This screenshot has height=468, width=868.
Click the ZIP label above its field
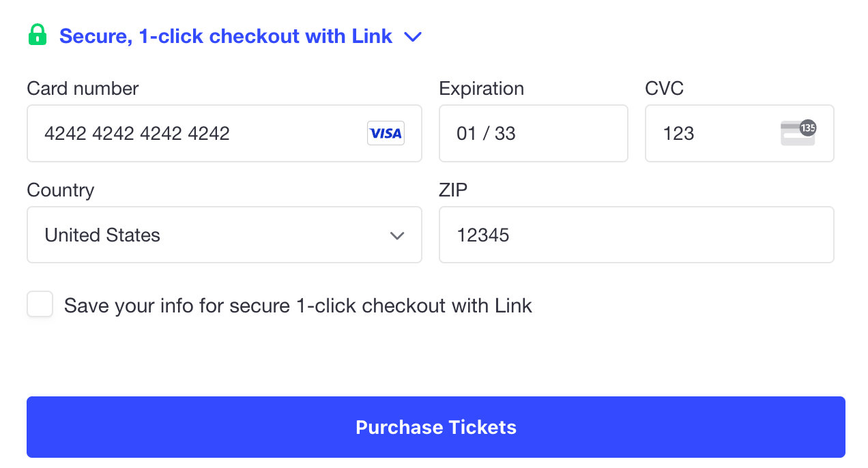pos(452,190)
